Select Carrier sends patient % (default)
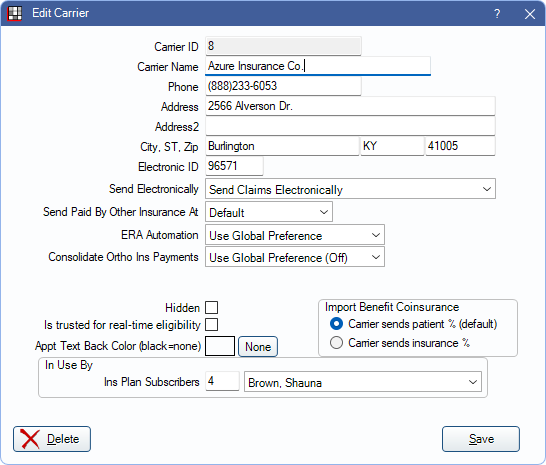 click(336, 324)
